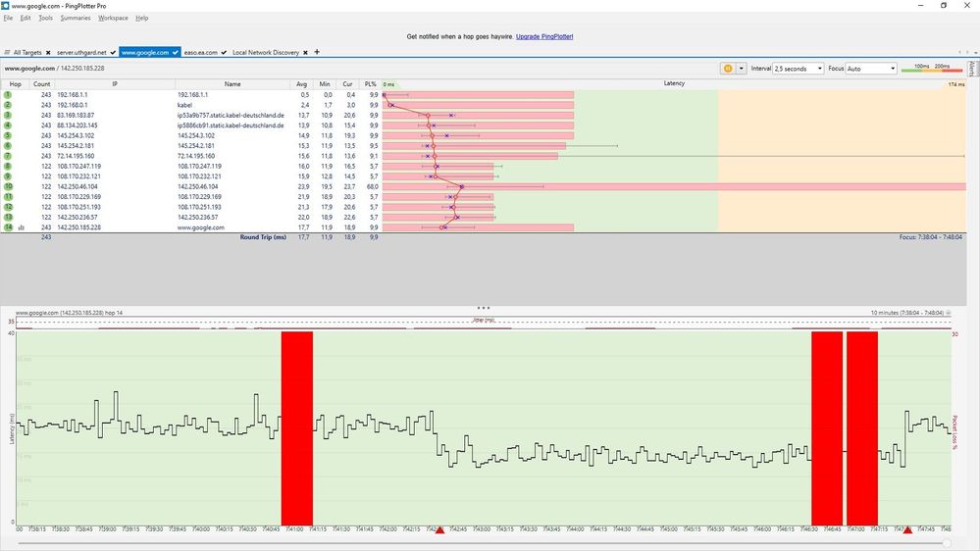Viewport: 980px width, 551px height.
Task: Click the three-dot splitter handle above timeline
Action: 483,307
